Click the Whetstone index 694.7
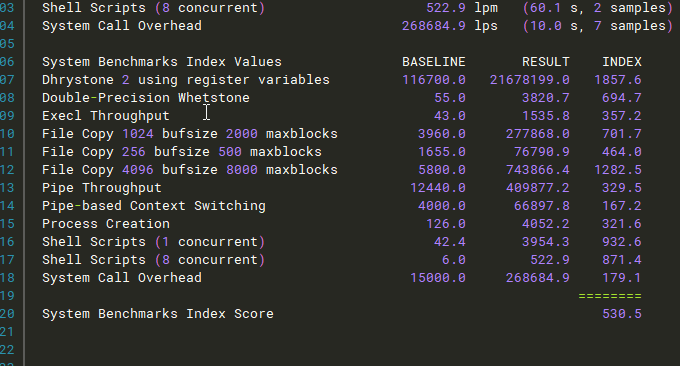The height and width of the screenshot is (366, 680). (x=621, y=98)
